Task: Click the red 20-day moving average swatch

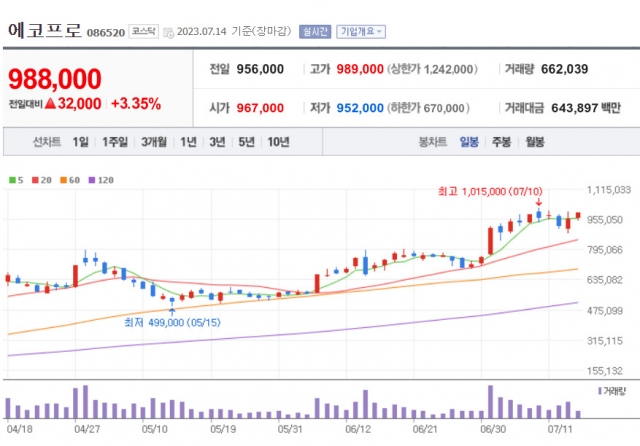Action: [x=35, y=180]
